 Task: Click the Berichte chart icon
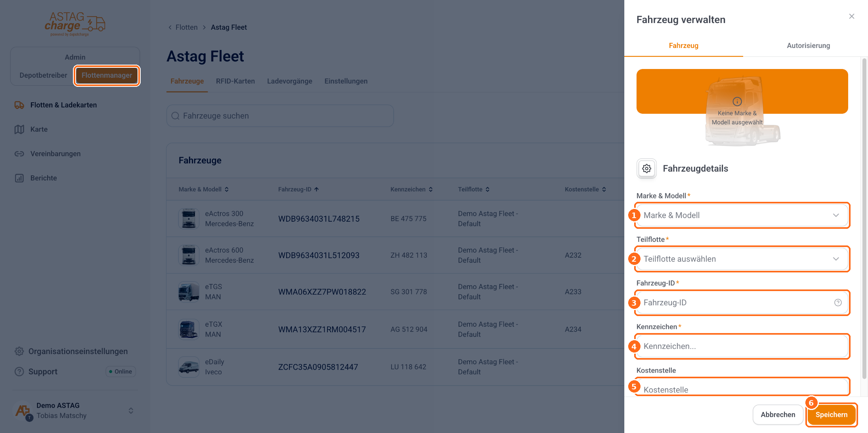point(19,178)
